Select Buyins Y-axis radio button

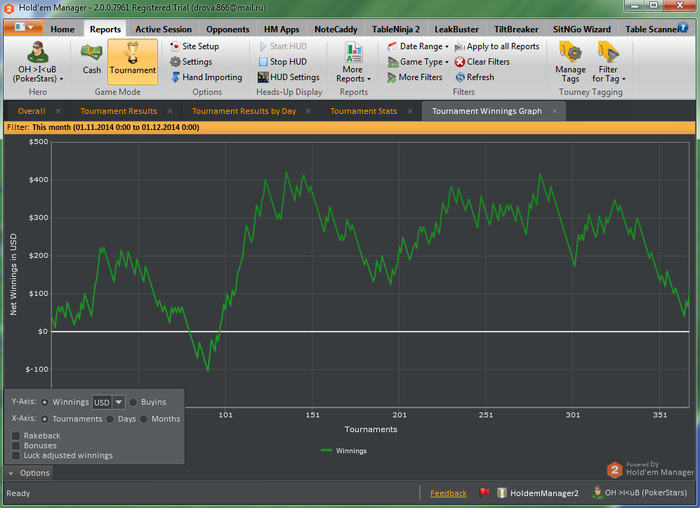(x=133, y=402)
